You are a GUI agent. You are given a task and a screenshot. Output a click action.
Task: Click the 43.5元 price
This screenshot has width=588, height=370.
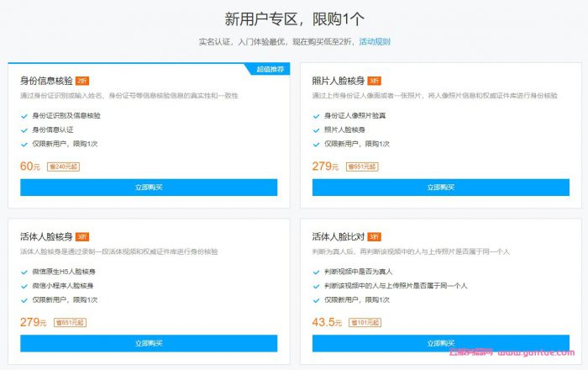coord(328,322)
